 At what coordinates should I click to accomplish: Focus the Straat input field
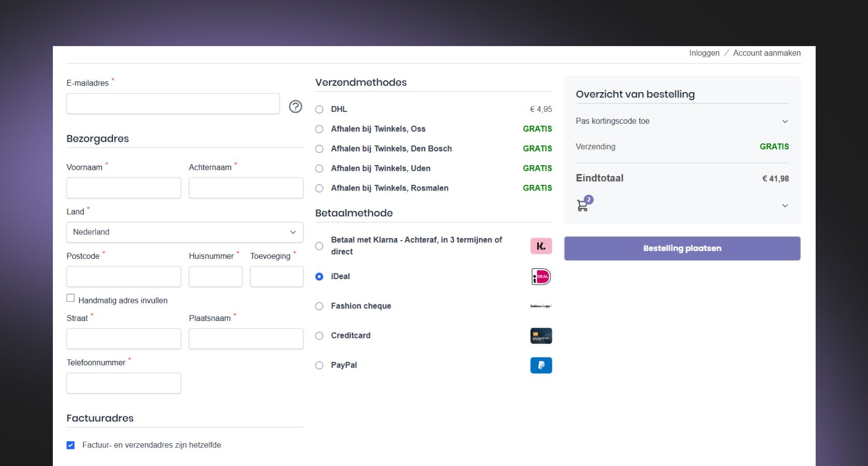[x=124, y=339]
